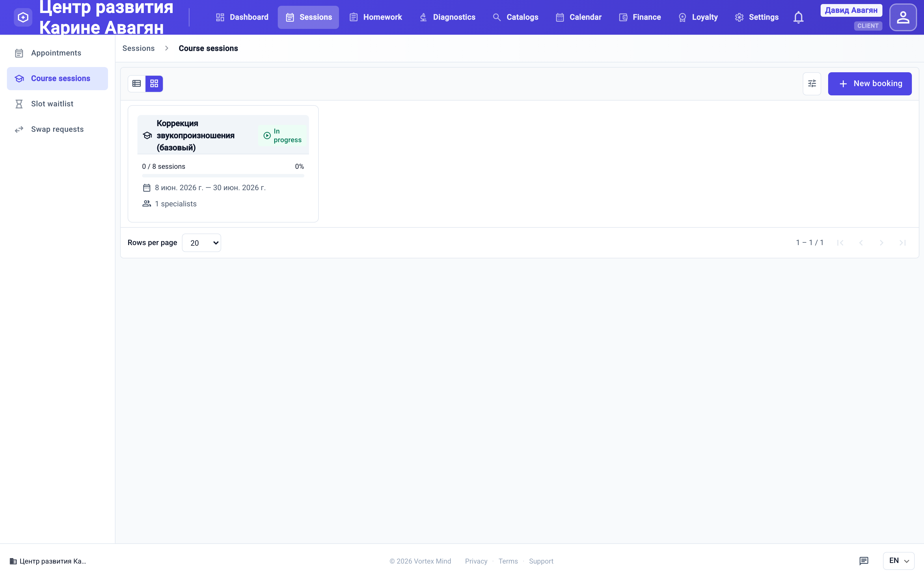
Task: Go to next page
Action: pyautogui.click(x=881, y=243)
